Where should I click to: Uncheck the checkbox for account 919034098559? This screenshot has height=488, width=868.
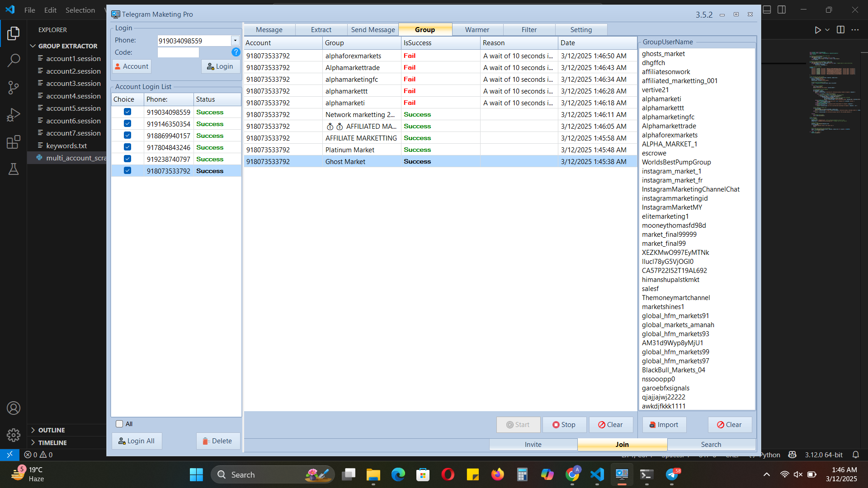tap(127, 112)
